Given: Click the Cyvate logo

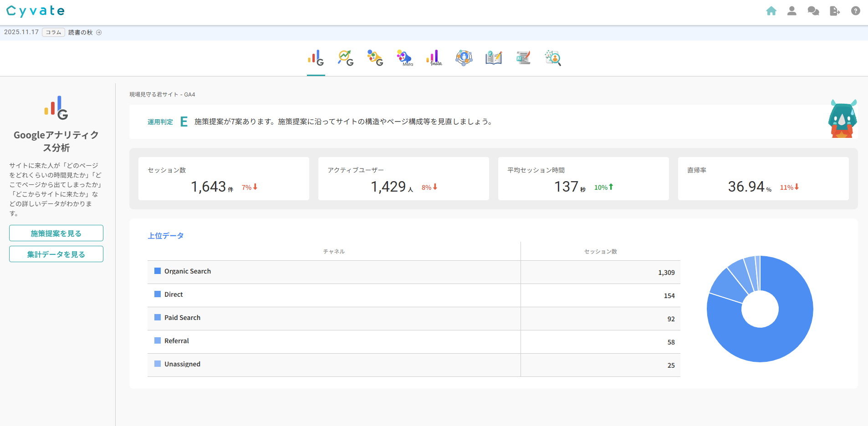Looking at the screenshot, I should 36,11.
